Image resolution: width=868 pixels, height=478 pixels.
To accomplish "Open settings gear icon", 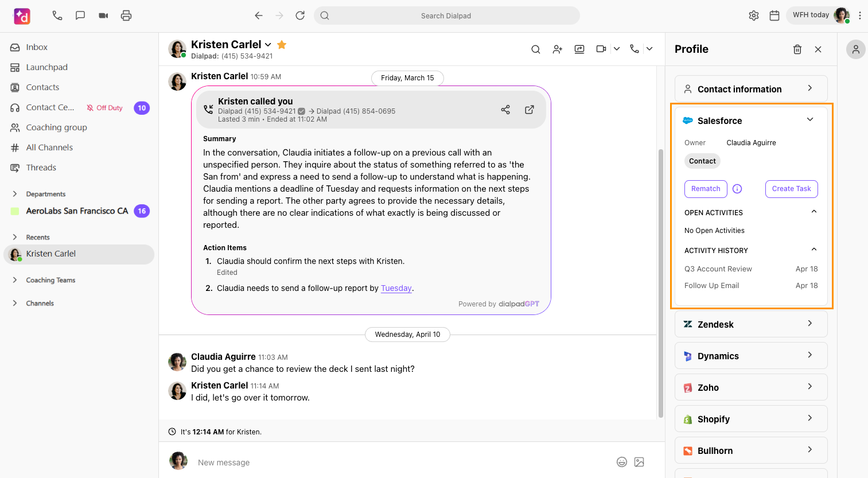I will pyautogui.click(x=754, y=15).
